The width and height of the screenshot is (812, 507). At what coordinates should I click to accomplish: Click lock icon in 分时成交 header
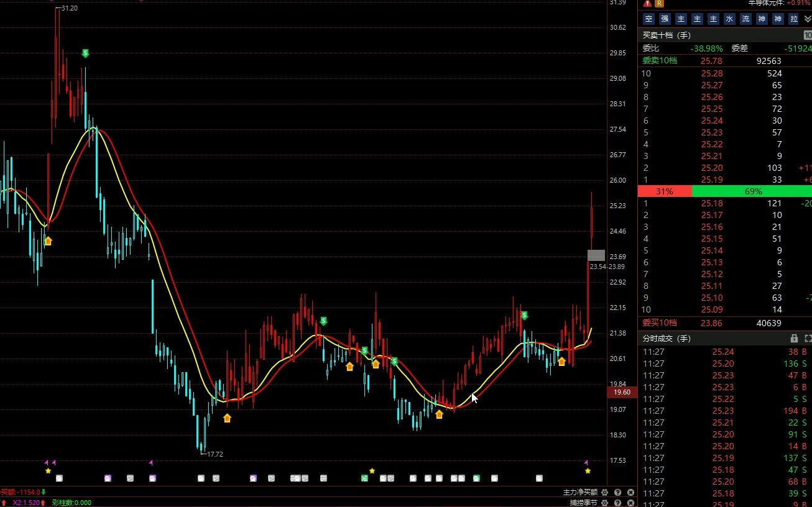(x=794, y=339)
